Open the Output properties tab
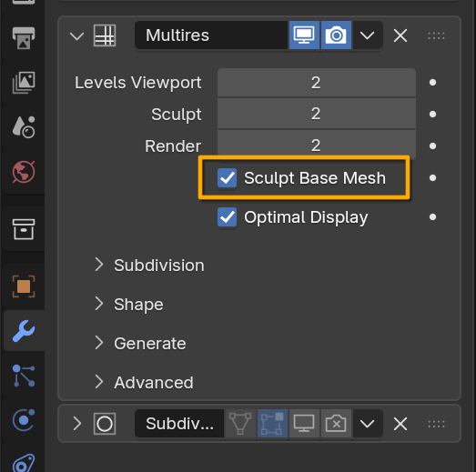The width and height of the screenshot is (476, 472). 24,38
